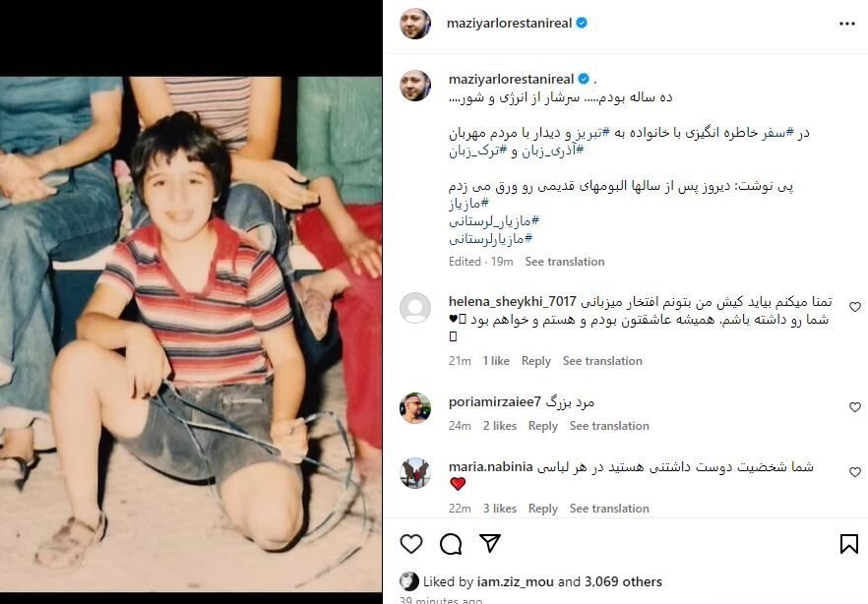868x604 pixels.
Task: Like helena_sheykhi_7017's comment heart
Action: coord(854,306)
